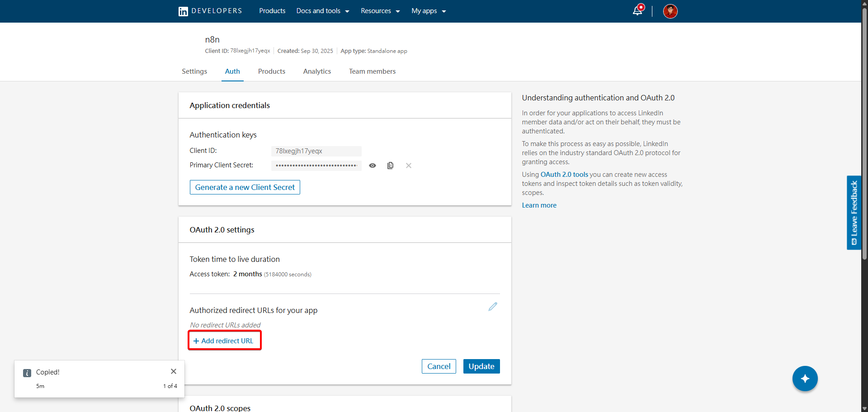Open the floating AI sparkle assistant
The image size is (868, 412).
[x=805, y=379]
